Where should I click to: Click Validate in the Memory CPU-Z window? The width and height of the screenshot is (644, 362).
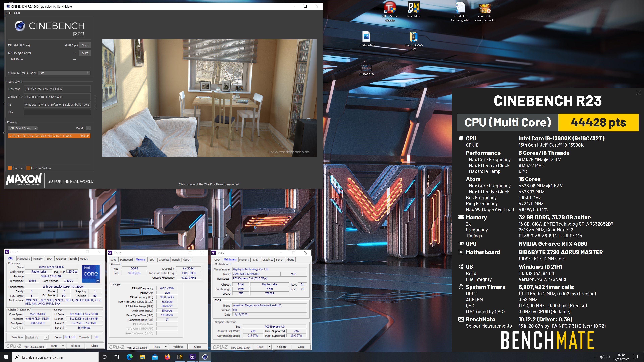tap(178, 347)
